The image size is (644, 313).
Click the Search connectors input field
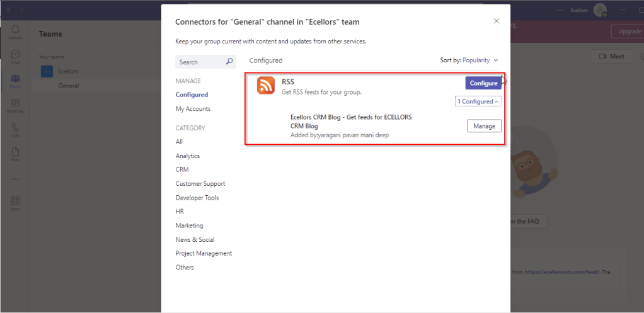point(198,62)
